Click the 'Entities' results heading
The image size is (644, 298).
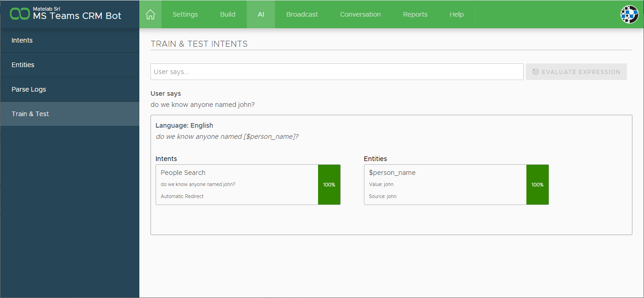click(375, 159)
